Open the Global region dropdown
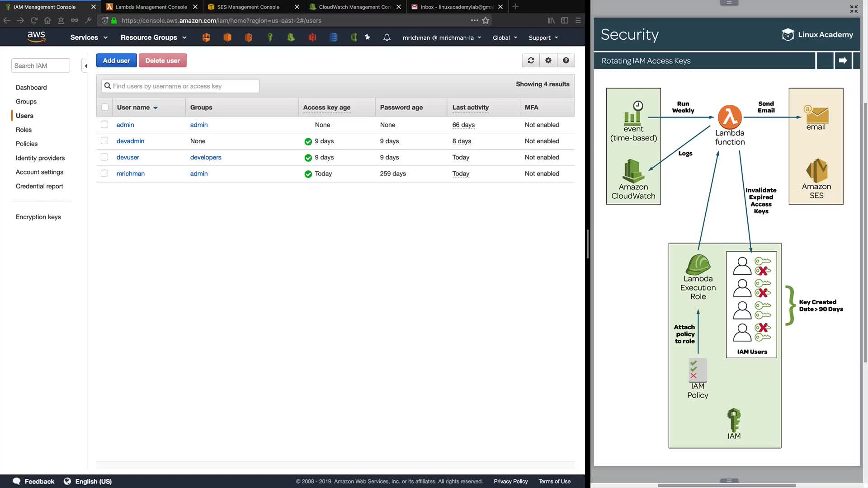The image size is (868, 488). point(505,38)
